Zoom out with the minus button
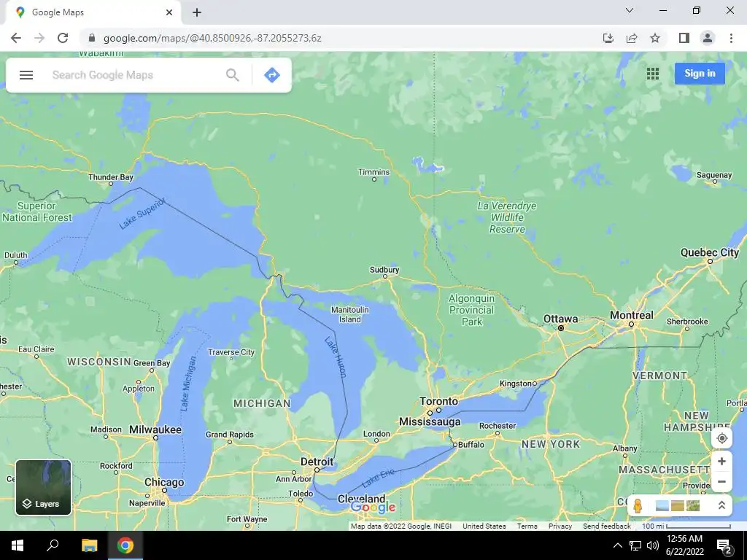This screenshot has height=560, width=747. coord(721,481)
